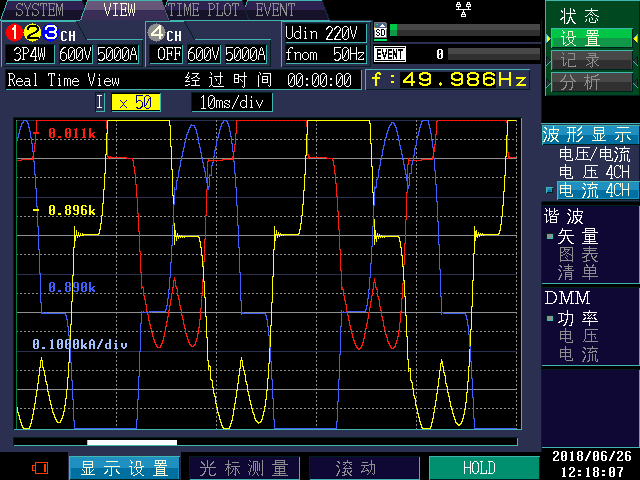
Task: Open the 10ms/div time base selector
Action: (x=231, y=102)
